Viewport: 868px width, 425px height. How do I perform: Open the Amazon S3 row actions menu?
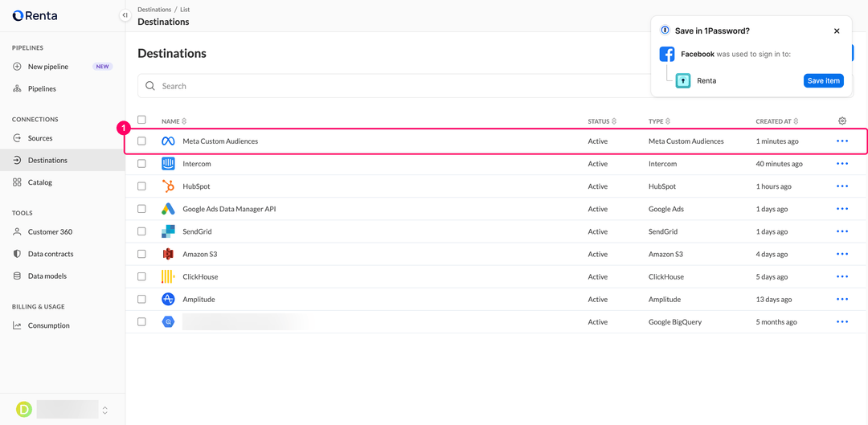[x=842, y=254]
